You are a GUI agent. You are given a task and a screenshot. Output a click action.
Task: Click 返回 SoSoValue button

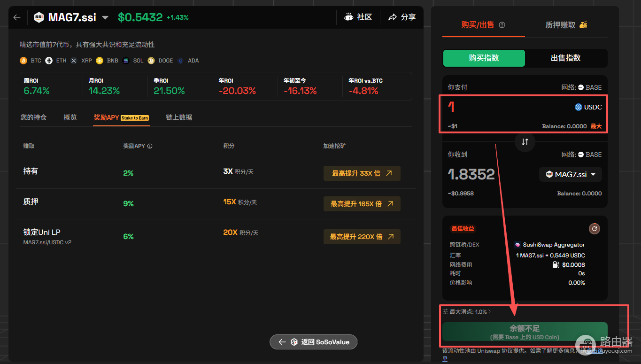314,342
